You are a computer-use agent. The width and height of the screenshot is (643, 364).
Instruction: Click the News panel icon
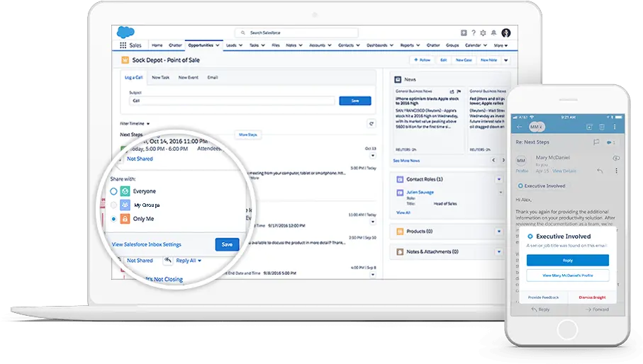click(x=398, y=79)
